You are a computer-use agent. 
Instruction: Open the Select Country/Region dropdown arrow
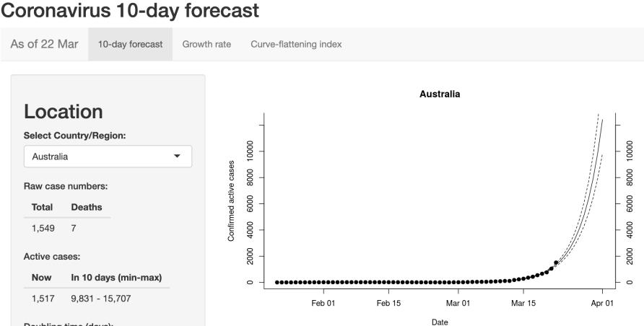tap(177, 157)
